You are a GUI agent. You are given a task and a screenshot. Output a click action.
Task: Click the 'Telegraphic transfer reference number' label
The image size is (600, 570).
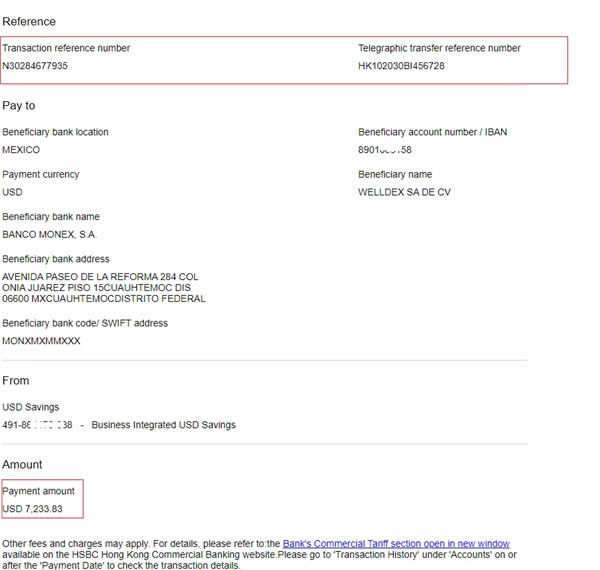(x=439, y=48)
